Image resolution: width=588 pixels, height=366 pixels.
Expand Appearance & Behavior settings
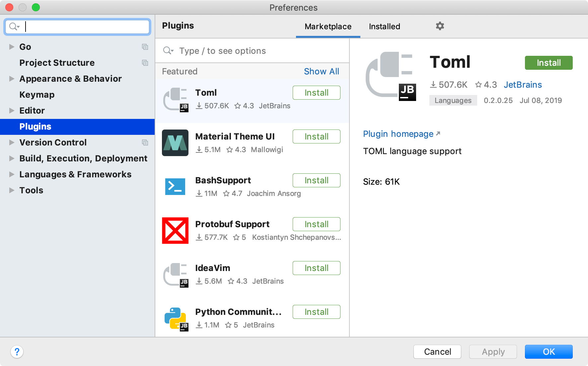click(12, 79)
